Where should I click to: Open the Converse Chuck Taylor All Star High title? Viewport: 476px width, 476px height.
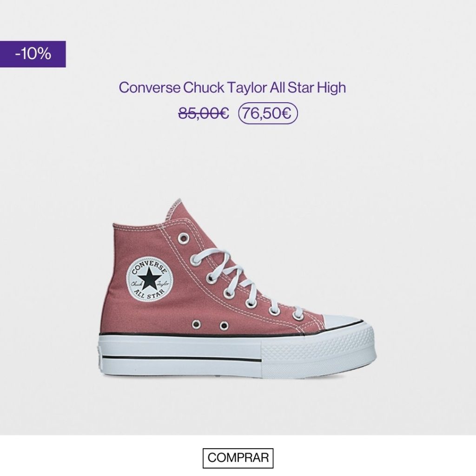point(232,87)
